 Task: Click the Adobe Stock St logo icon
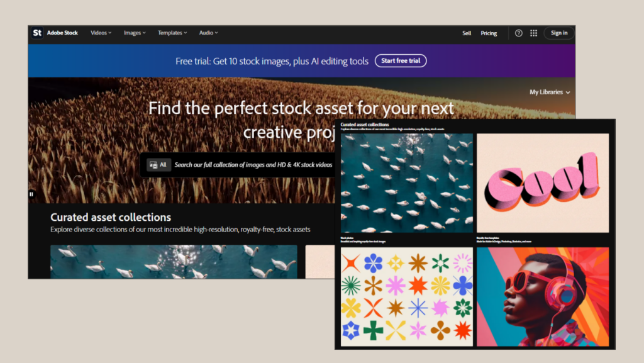(37, 33)
